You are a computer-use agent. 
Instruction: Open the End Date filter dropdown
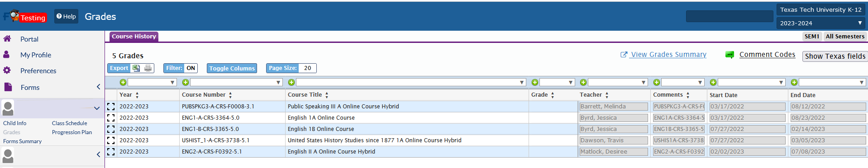point(832,82)
